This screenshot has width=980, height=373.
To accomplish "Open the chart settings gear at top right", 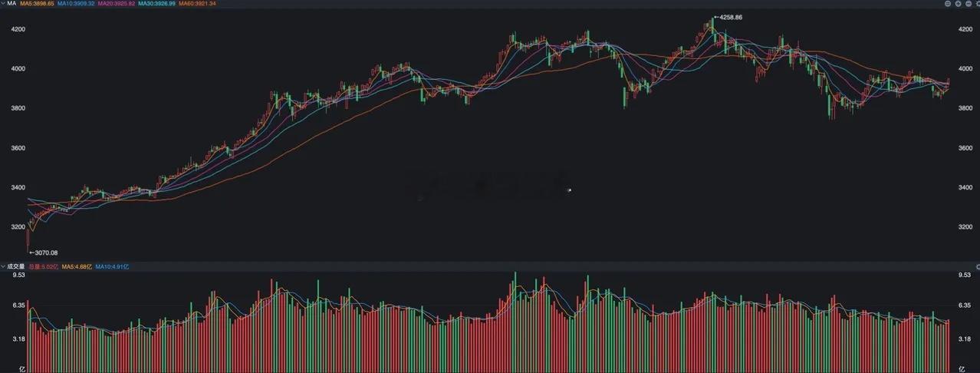I will click(978, 4).
